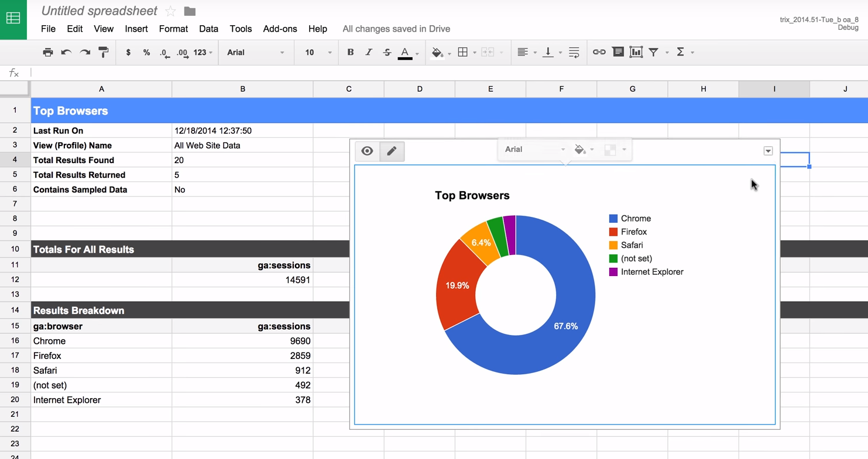Open the Insert chart tool

pyautogui.click(x=636, y=52)
